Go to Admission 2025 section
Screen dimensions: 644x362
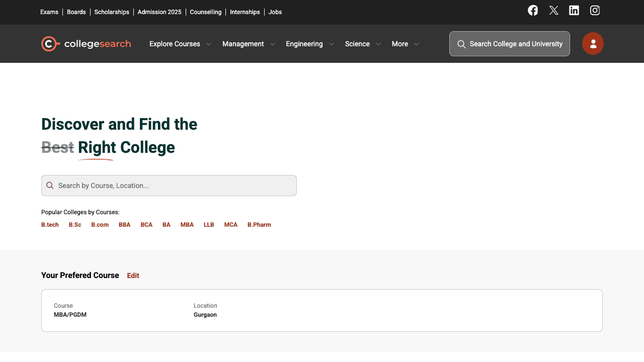click(x=159, y=12)
